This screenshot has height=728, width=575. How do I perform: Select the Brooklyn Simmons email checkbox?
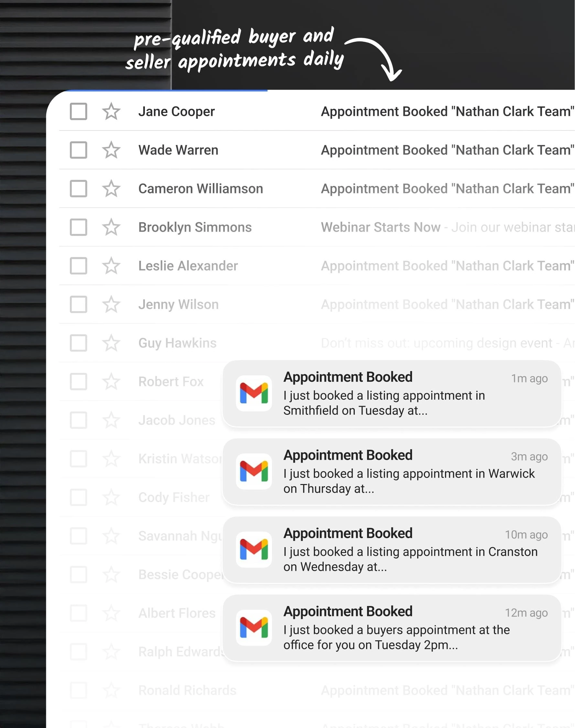[79, 227]
